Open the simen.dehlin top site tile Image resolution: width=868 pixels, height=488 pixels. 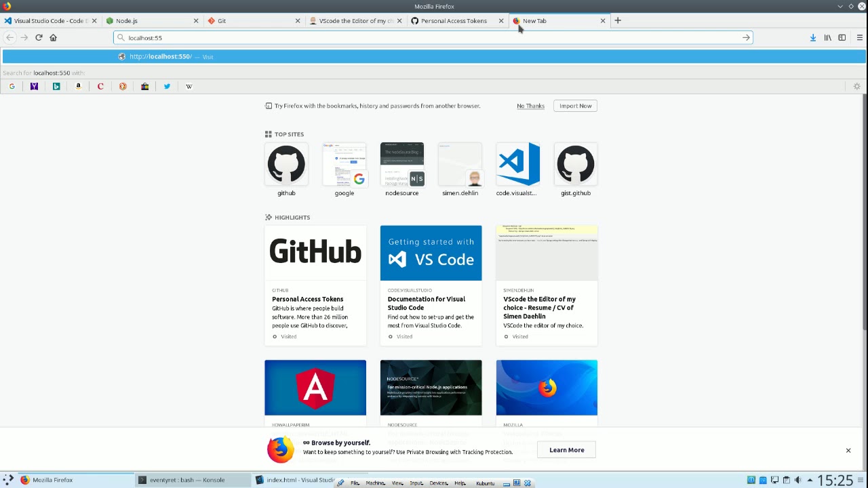(460, 169)
